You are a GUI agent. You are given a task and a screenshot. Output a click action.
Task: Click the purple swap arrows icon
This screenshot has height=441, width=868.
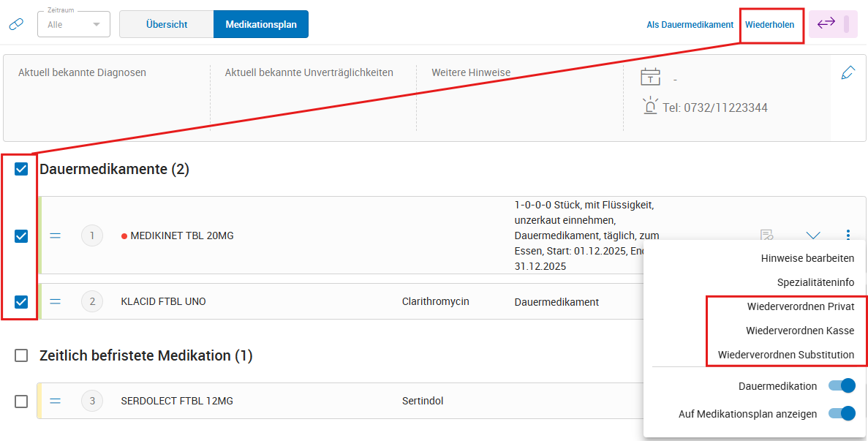click(x=826, y=23)
